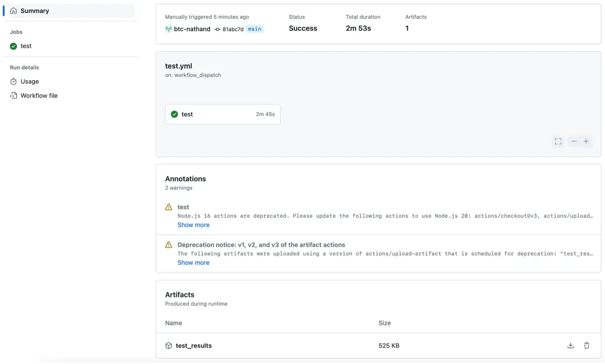This screenshot has width=605, height=364.
Task: Click 'Produced during runtime' text
Action: point(196,304)
